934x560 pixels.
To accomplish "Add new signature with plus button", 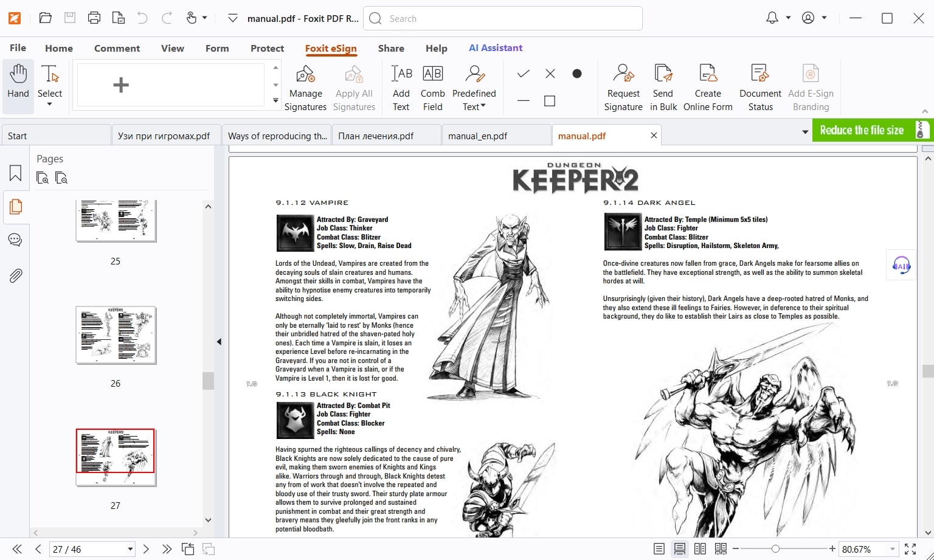I will [x=121, y=85].
